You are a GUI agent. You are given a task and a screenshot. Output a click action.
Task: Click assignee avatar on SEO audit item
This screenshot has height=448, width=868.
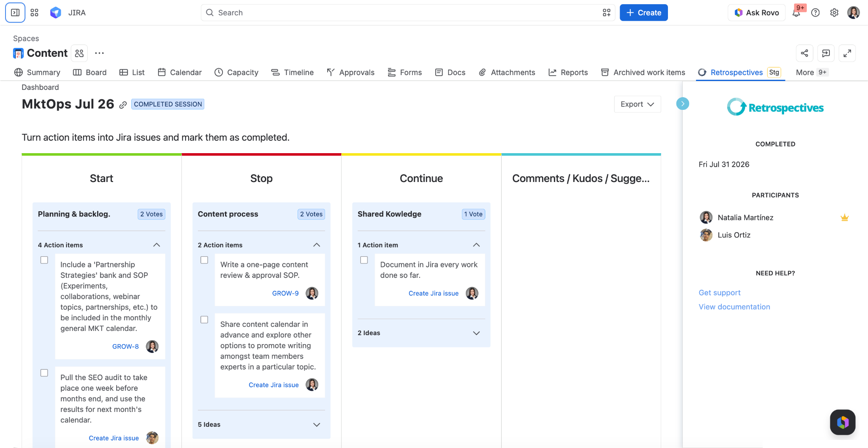pyautogui.click(x=152, y=438)
